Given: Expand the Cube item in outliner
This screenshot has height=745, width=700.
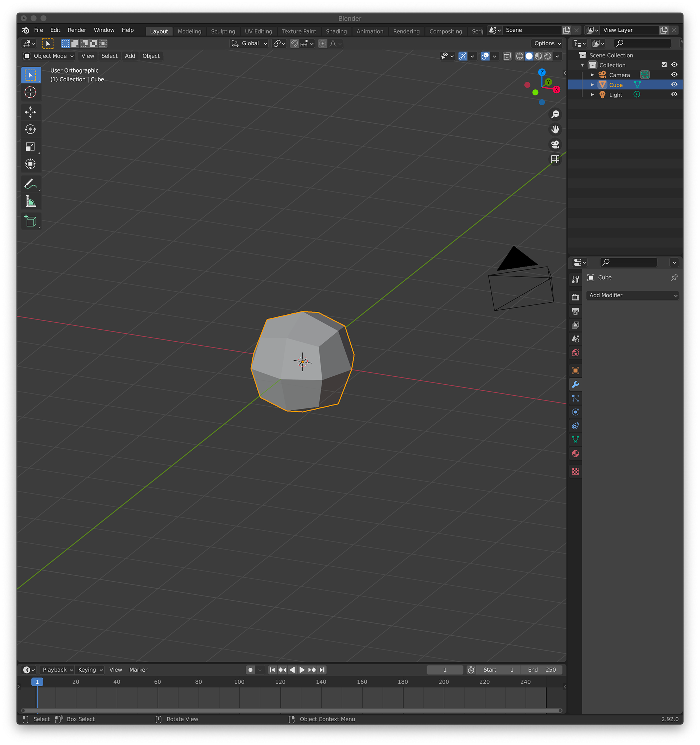Looking at the screenshot, I should (592, 85).
